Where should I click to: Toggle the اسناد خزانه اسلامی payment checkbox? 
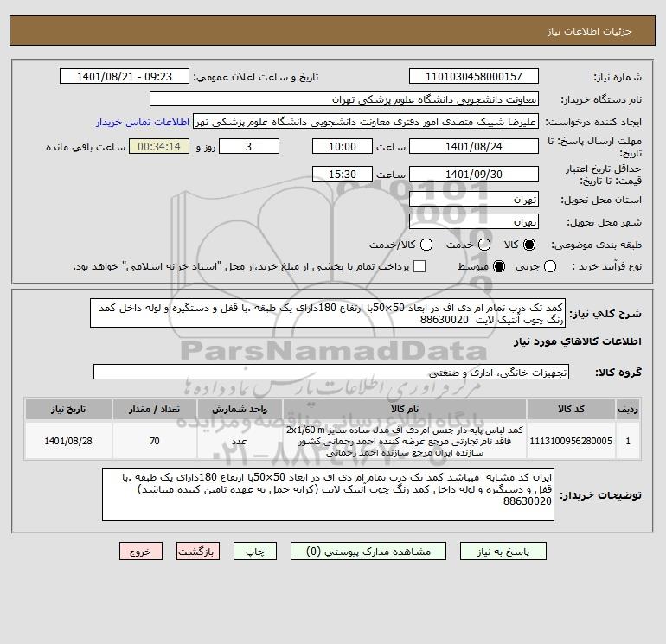coord(419,266)
